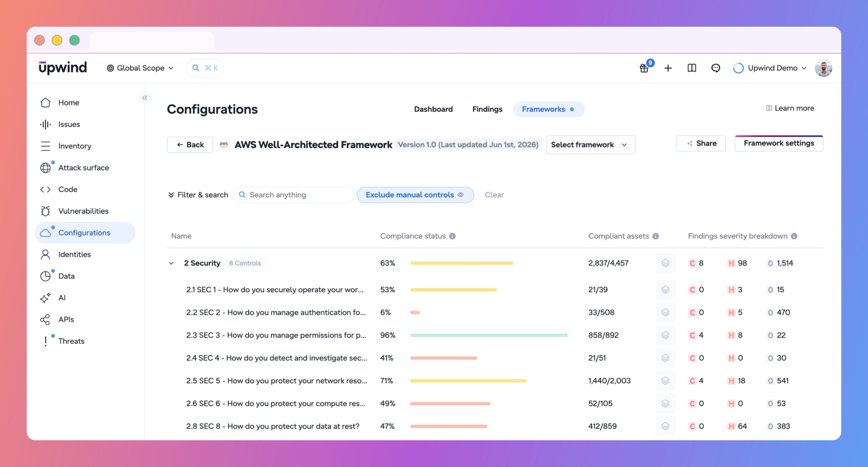This screenshot has width=868, height=467.
Task: Click the Findings severity breakdown info icon
Action: pyautogui.click(x=794, y=236)
